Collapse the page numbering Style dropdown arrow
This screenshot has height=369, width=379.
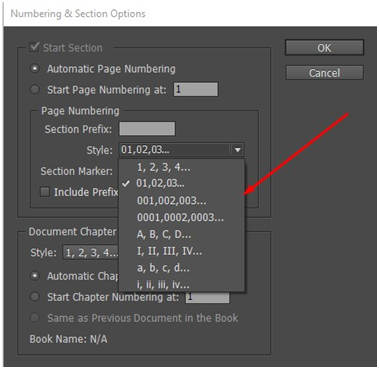pos(237,150)
